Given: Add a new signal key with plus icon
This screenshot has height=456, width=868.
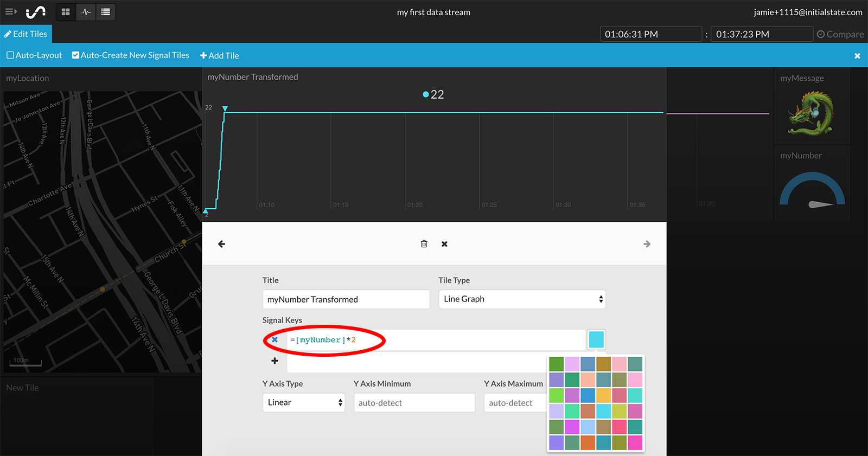Looking at the screenshot, I should [275, 361].
